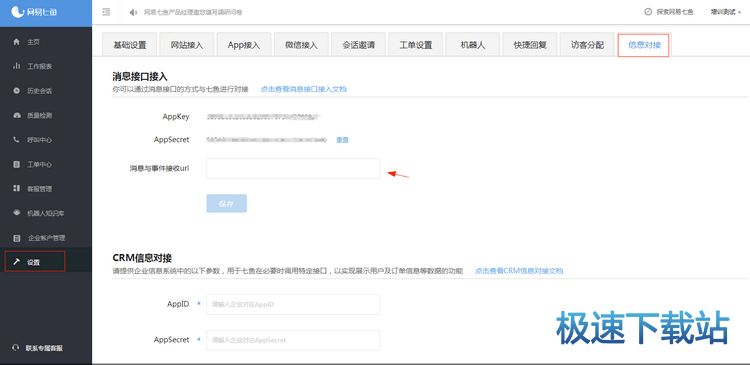The width and height of the screenshot is (750, 365).
Task: Click the 保存 save button
Action: tap(227, 203)
